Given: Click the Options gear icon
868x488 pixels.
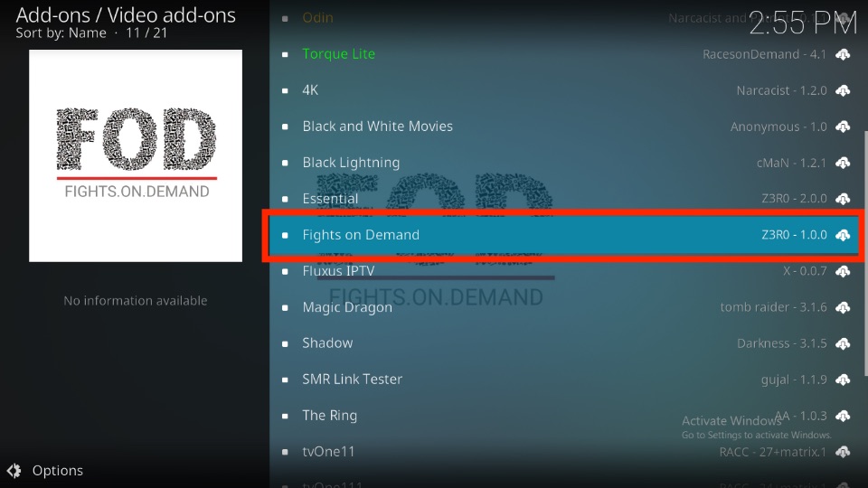Looking at the screenshot, I should pos(14,470).
